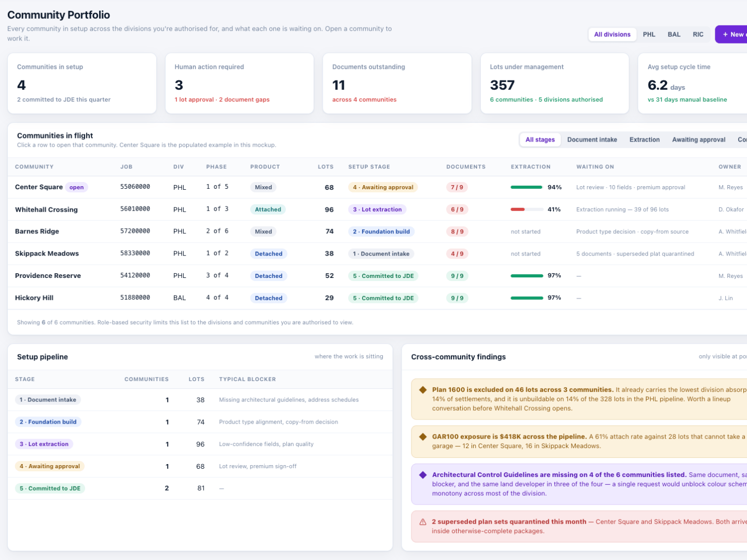The width and height of the screenshot is (747, 560).
Task: Sort by the SETUP STAGE column header
Action: [369, 167]
